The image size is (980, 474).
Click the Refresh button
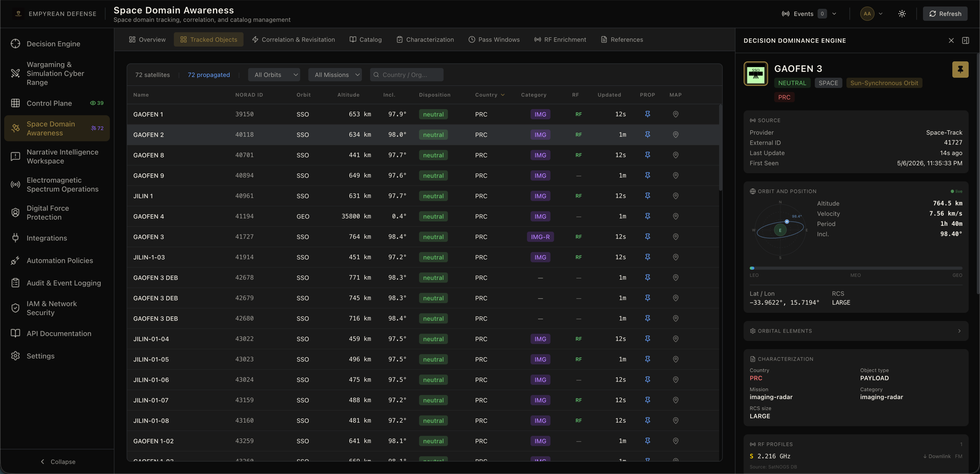click(x=945, y=14)
